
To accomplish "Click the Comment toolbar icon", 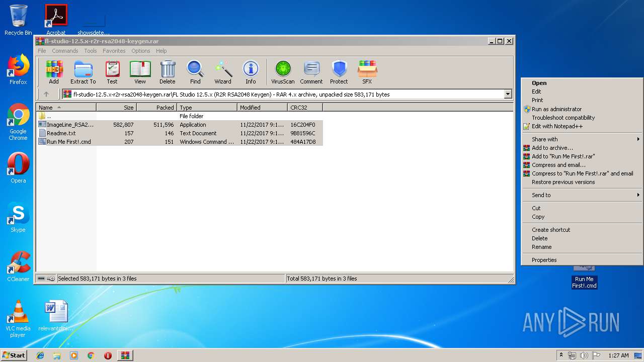I will click(311, 72).
